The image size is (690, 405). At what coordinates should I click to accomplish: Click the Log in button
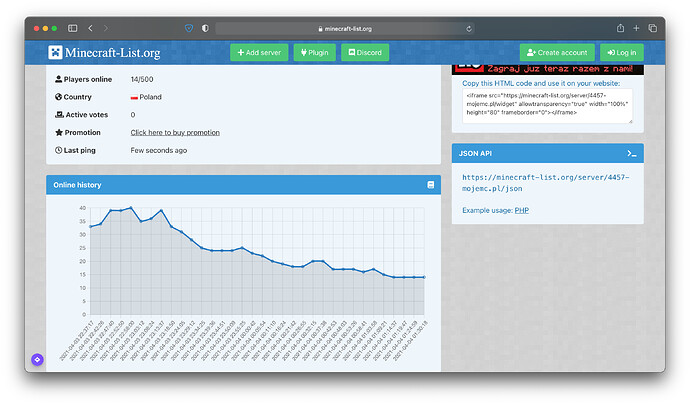tap(621, 52)
